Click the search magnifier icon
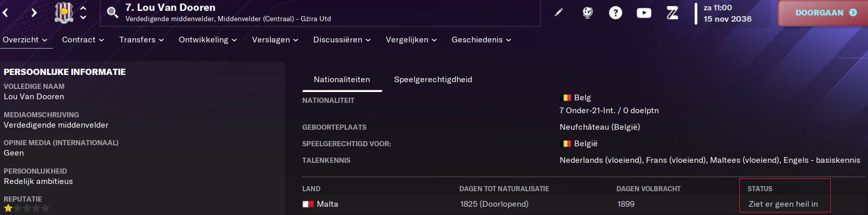 (112, 12)
